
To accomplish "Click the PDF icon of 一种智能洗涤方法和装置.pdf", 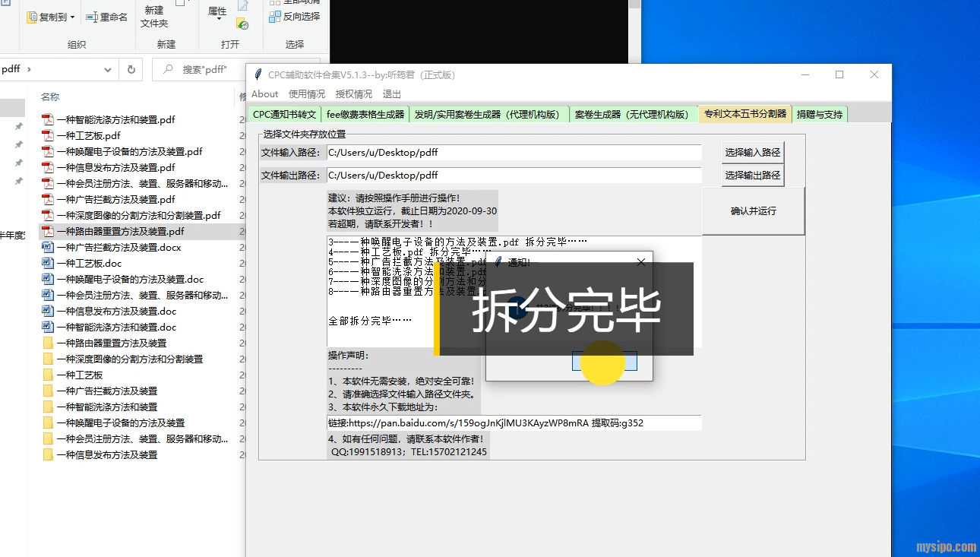I will pyautogui.click(x=48, y=119).
